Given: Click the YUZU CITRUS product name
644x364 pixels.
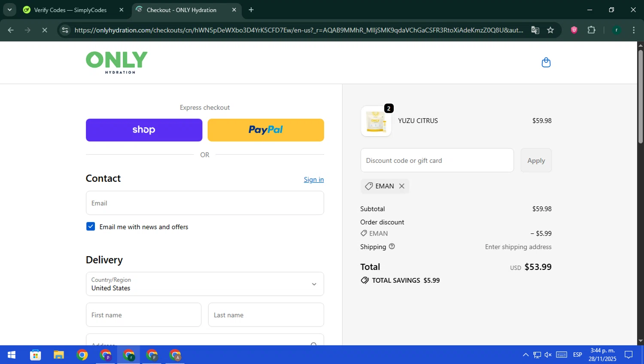Looking at the screenshot, I should pos(418,121).
